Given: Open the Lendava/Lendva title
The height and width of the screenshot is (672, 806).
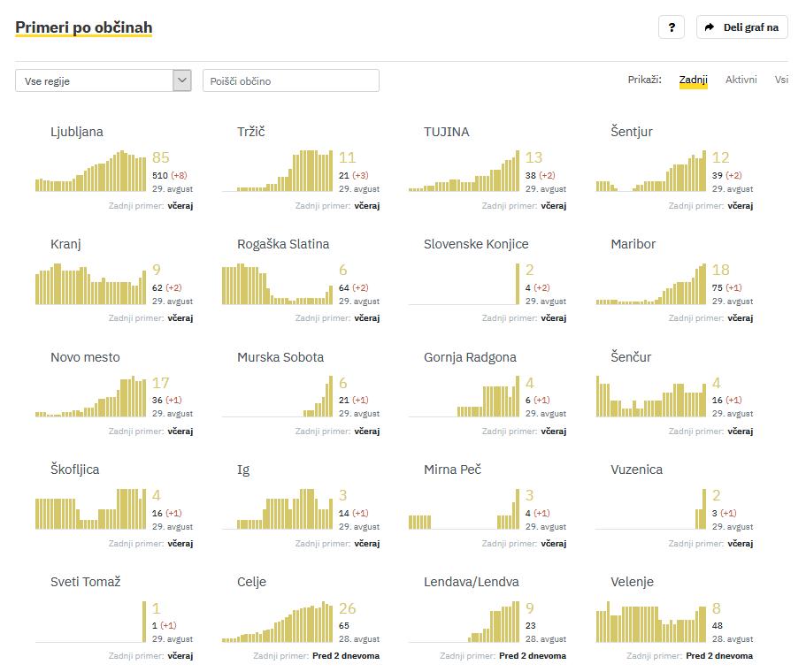Looking at the screenshot, I should 471,582.
